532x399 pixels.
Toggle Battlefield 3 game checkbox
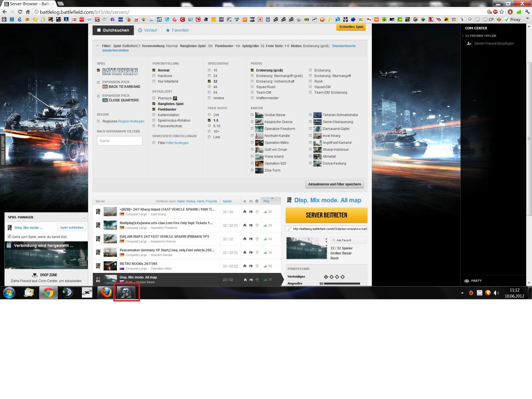point(98,70)
